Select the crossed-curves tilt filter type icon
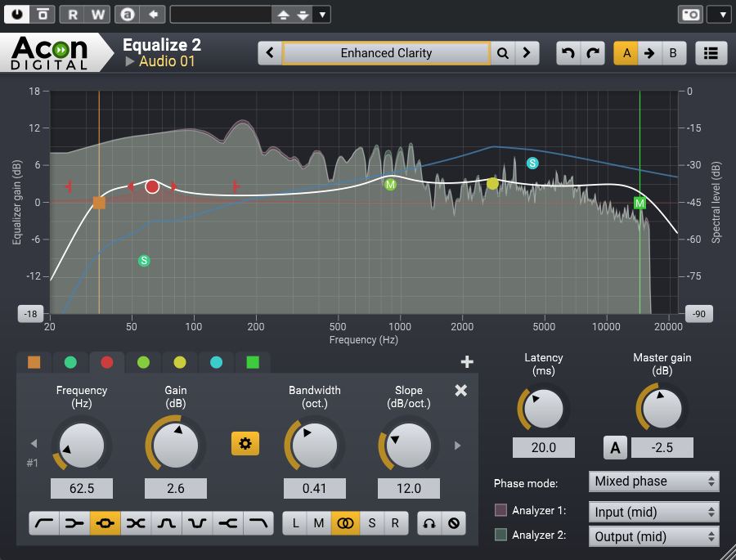The height and width of the screenshot is (560, 736). (136, 523)
